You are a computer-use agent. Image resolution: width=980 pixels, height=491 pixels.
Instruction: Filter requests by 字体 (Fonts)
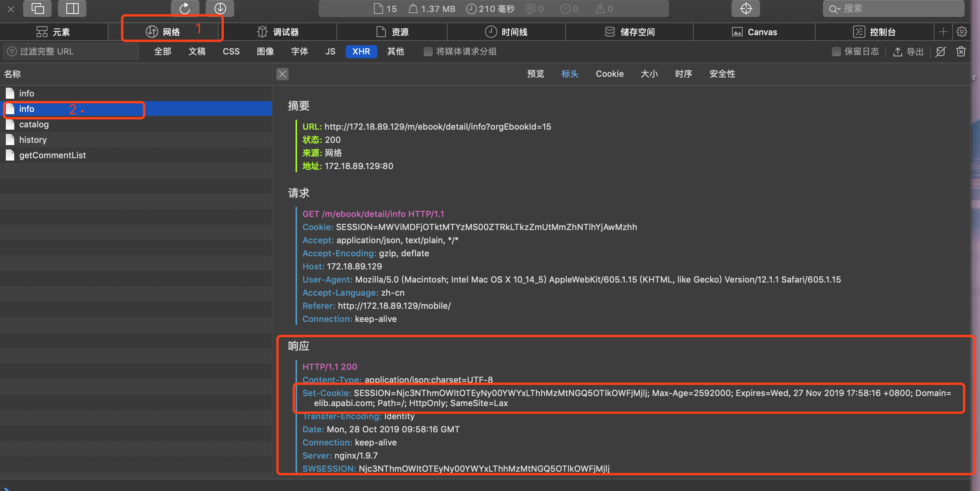[x=300, y=51]
